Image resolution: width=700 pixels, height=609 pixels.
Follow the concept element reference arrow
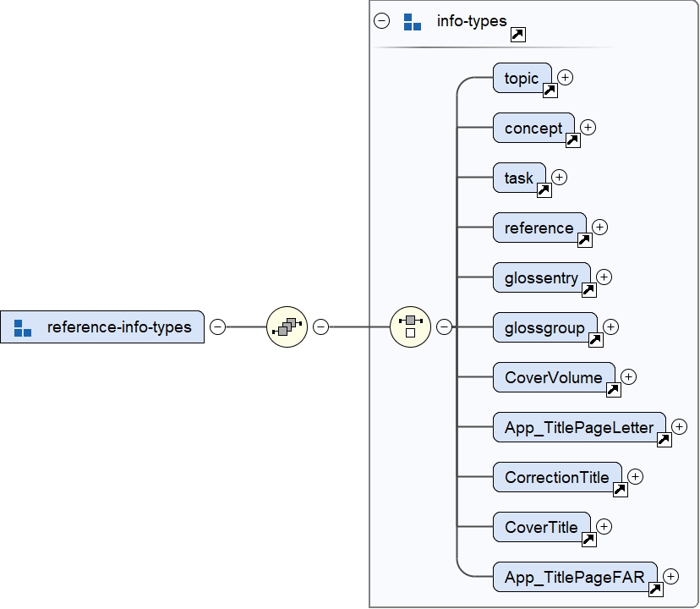[x=572, y=140]
